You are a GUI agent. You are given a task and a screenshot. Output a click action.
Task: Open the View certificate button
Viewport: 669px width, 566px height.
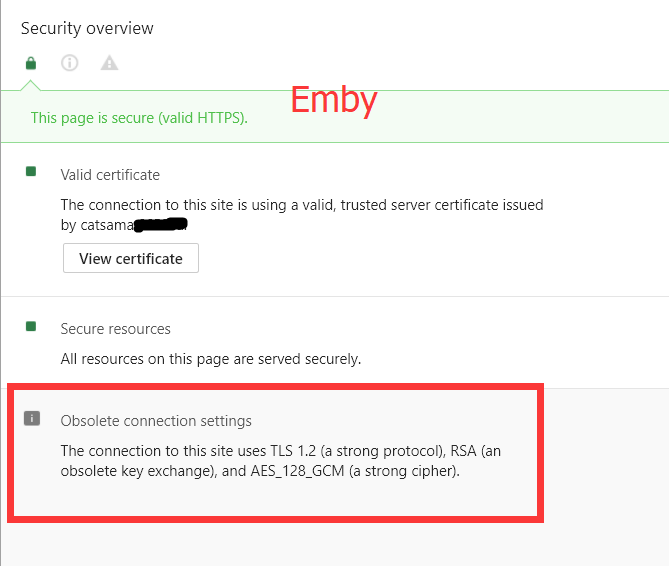131,258
